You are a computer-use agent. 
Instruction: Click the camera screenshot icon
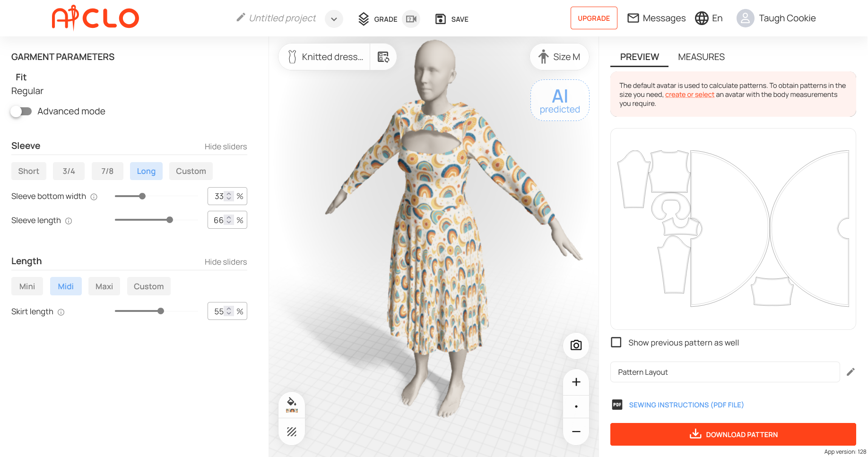(576, 345)
